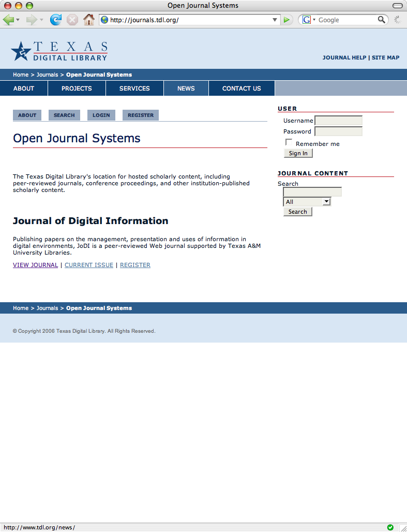This screenshot has width=407, height=532.
Task: Click Open Journal Systems in top breadcrumb
Action: pyautogui.click(x=99, y=75)
